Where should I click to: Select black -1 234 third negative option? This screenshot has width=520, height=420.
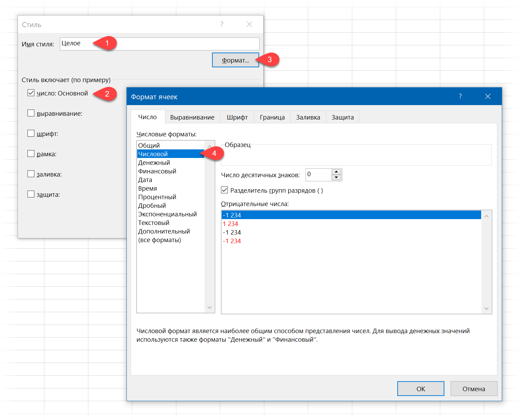(351, 232)
